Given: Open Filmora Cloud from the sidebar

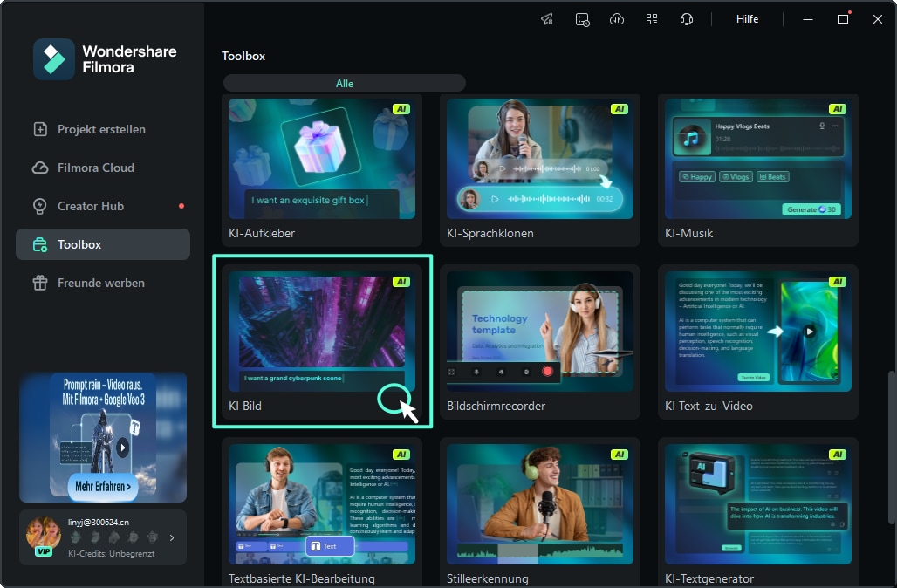Looking at the screenshot, I should pyautogui.click(x=103, y=168).
